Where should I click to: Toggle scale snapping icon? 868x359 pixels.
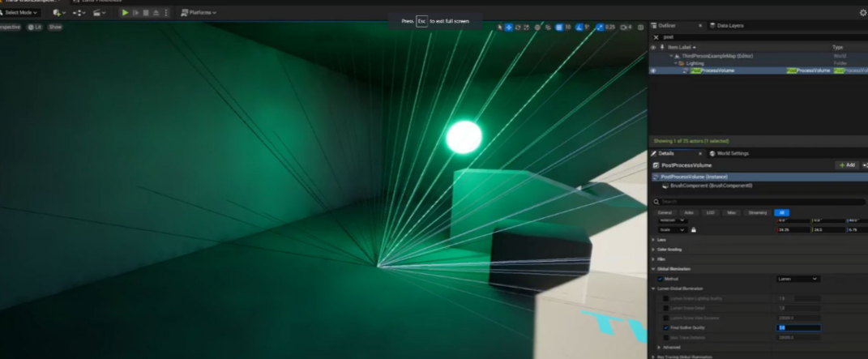tap(600, 27)
